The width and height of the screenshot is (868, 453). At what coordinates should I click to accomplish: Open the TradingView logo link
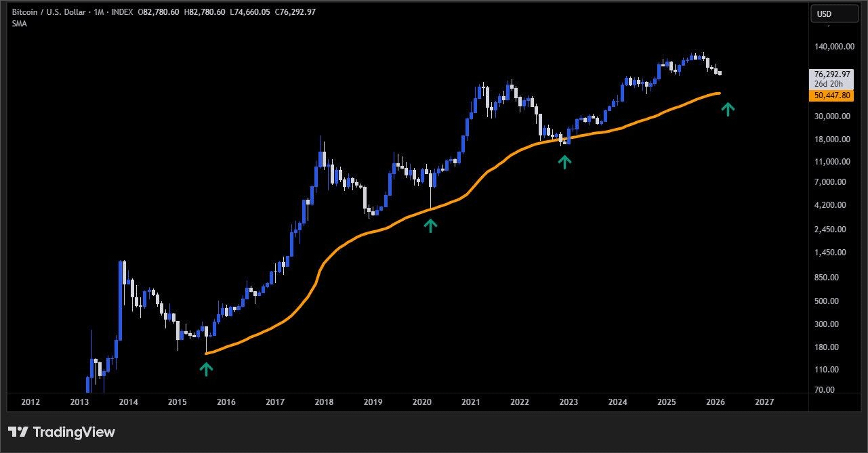tap(62, 432)
